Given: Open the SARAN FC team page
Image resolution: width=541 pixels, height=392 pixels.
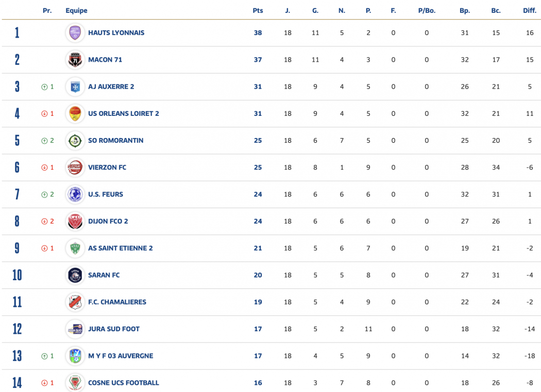Looking at the screenshot, I should point(104,275).
